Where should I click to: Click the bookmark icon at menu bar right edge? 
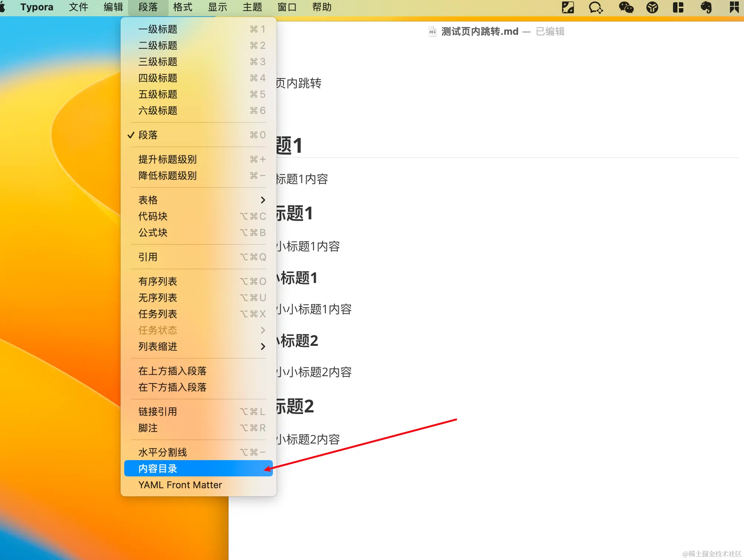734,7
